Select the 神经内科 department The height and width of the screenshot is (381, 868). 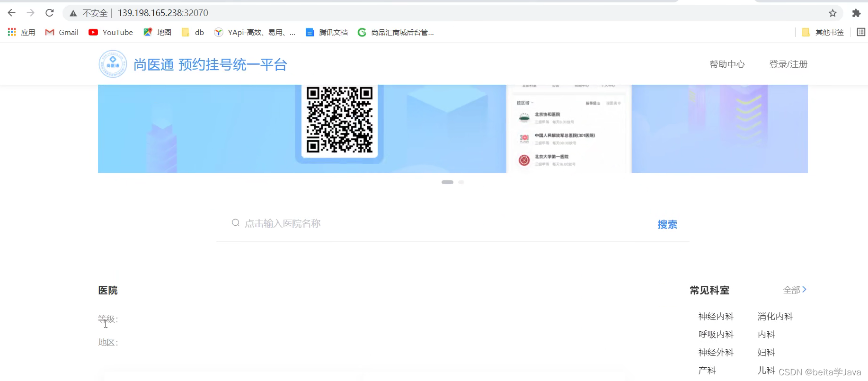point(716,316)
